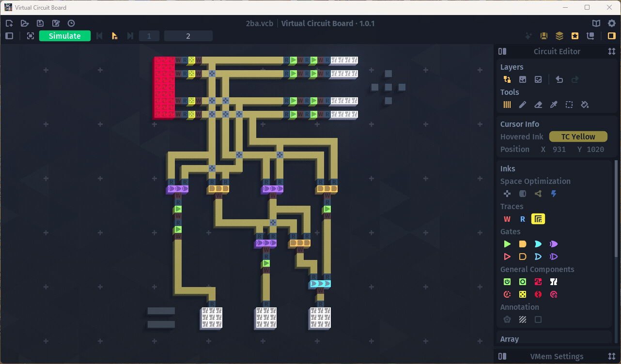Select the white LED component
621x364 pixels.
tap(554, 282)
